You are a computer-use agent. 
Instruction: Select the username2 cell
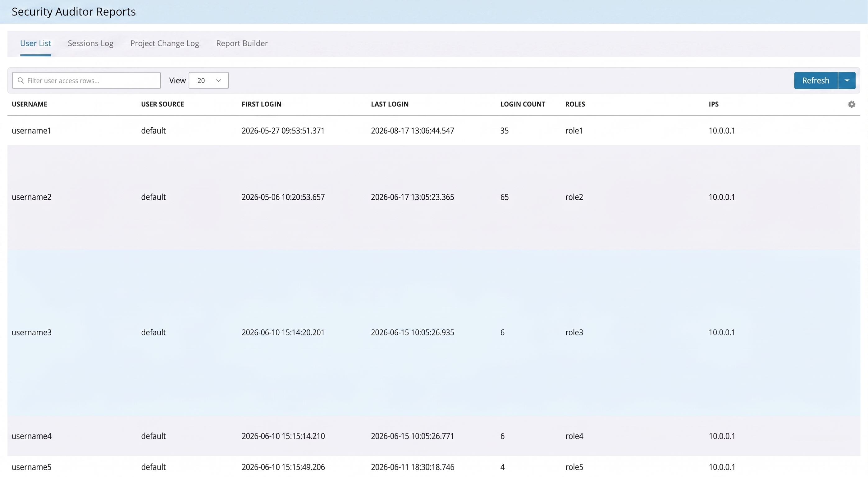[x=32, y=197]
